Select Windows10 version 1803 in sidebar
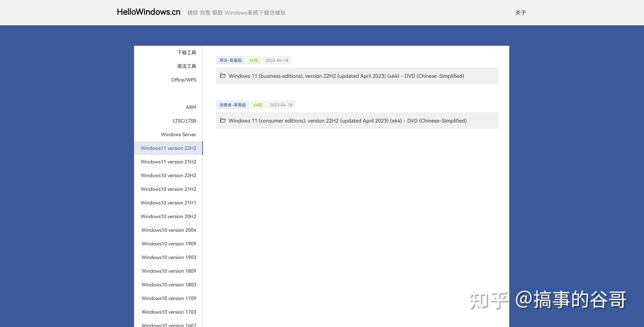 pyautogui.click(x=169, y=285)
